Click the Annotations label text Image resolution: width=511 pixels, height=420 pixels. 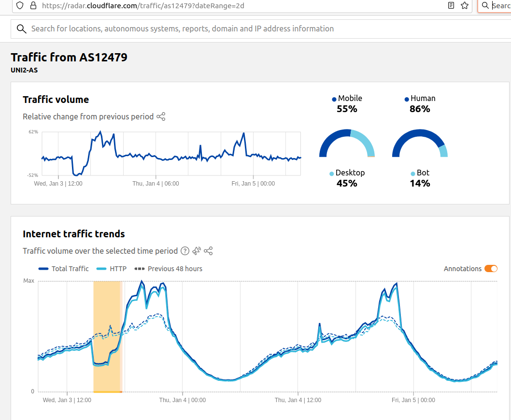462,269
